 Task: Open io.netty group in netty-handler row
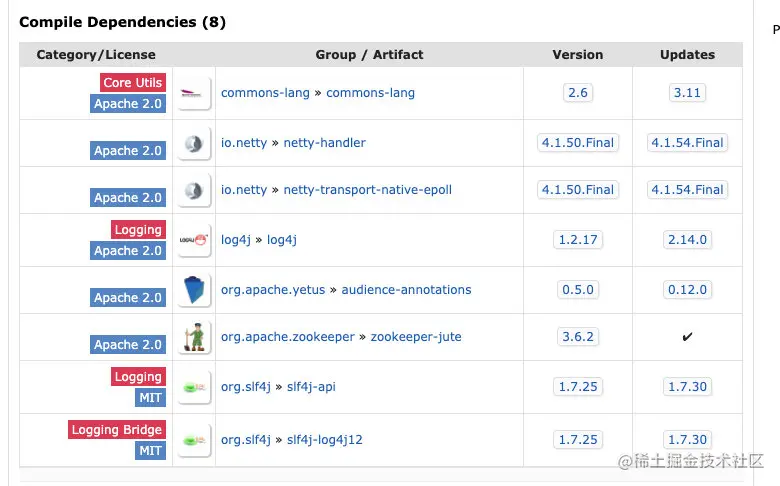(244, 143)
